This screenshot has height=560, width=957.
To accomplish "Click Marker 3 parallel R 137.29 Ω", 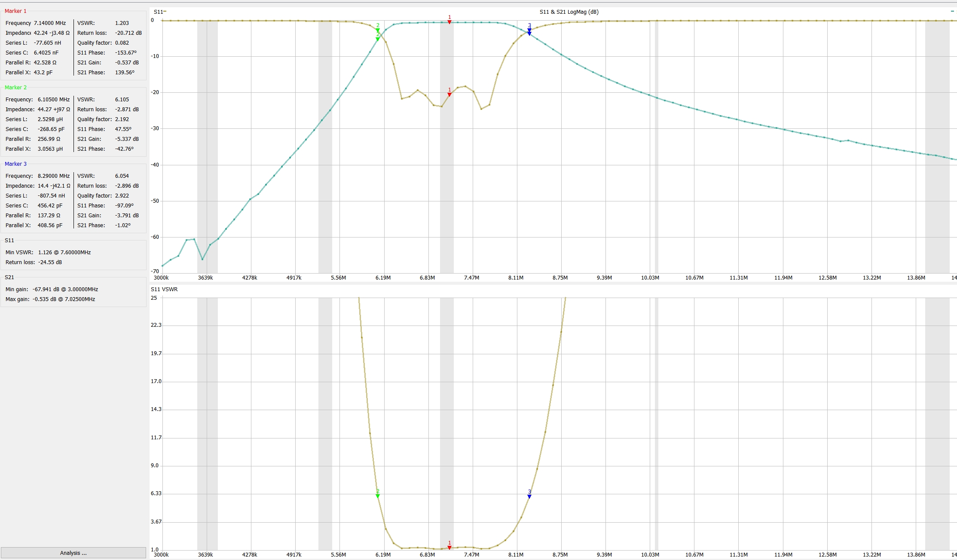I will coord(49,215).
